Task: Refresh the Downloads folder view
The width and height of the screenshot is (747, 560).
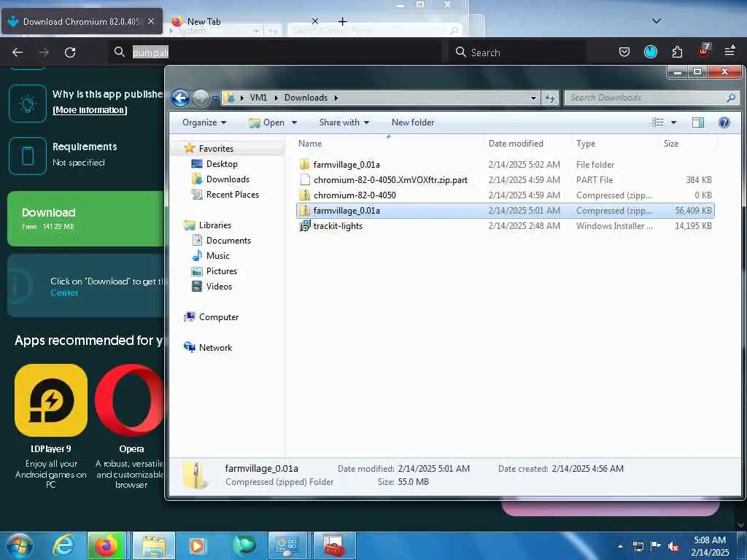Action: pyautogui.click(x=550, y=98)
